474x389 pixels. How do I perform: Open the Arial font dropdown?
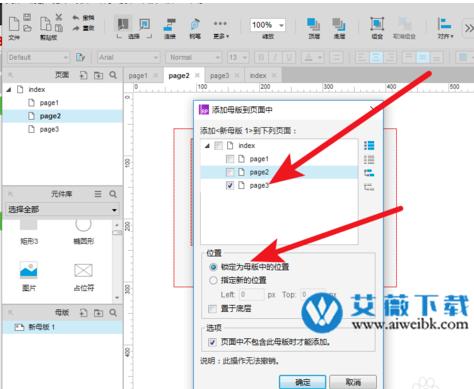[x=129, y=57]
